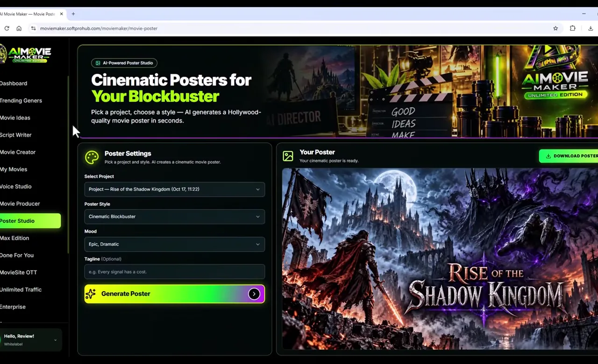Reload the page with the browser refresh icon
Screen dimensions: 598x364
coord(7,28)
